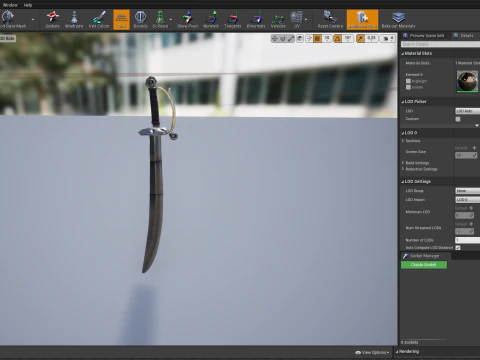Open the Help menu
The image size is (480, 360).
pyautogui.click(x=28, y=5)
